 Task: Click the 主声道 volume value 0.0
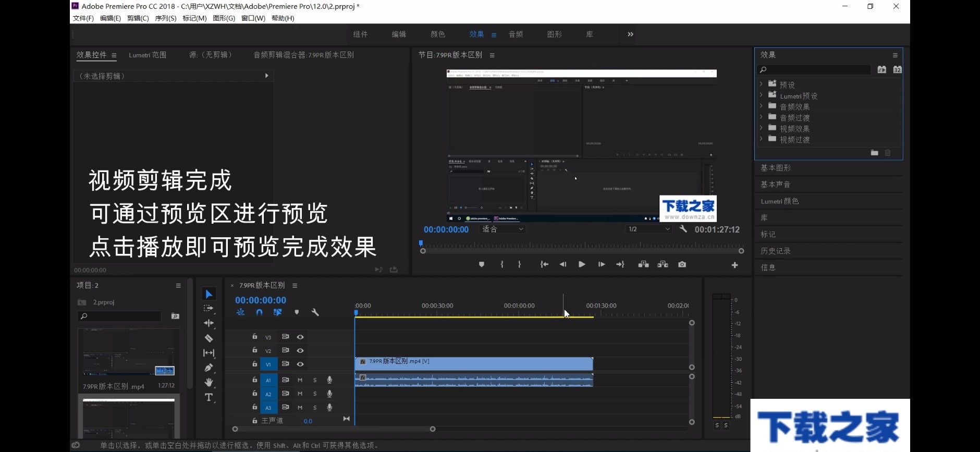coord(308,421)
